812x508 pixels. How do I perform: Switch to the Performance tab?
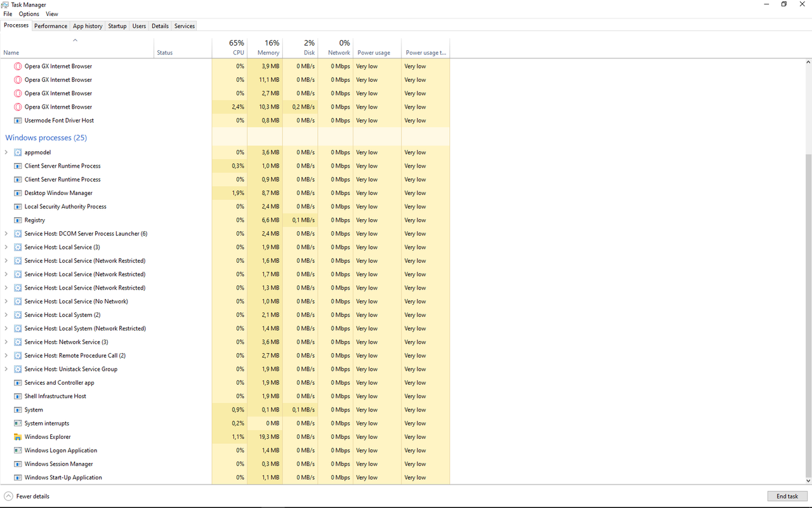(51, 26)
